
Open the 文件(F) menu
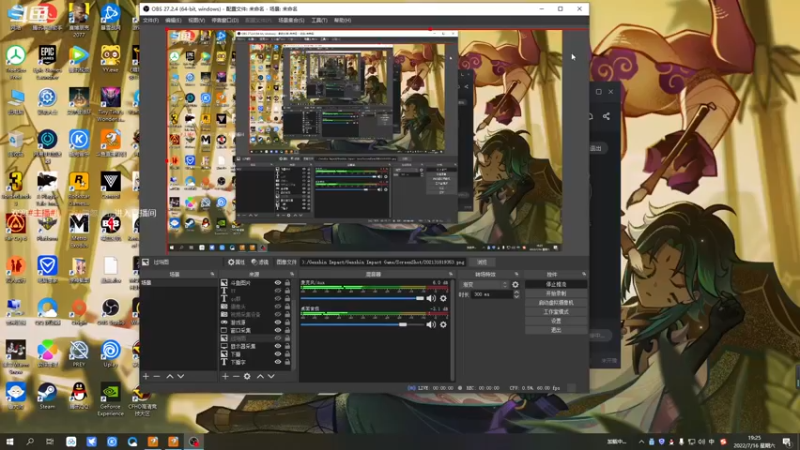[151, 20]
